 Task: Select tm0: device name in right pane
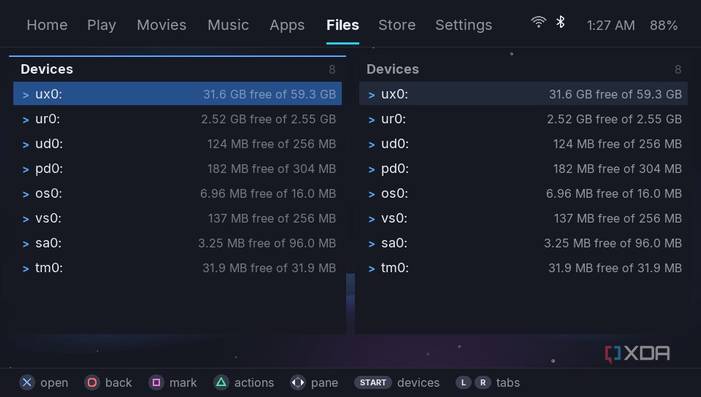pos(395,268)
